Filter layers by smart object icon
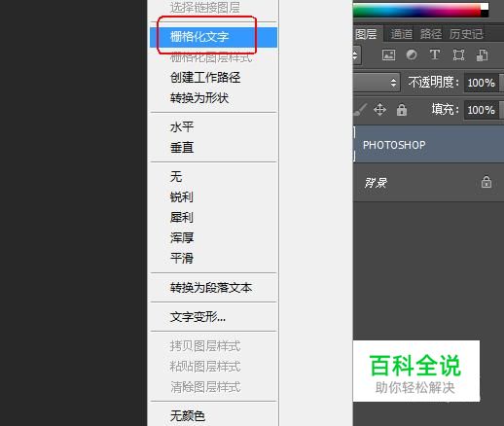Screen dimensions: 504x426 tap(482, 54)
